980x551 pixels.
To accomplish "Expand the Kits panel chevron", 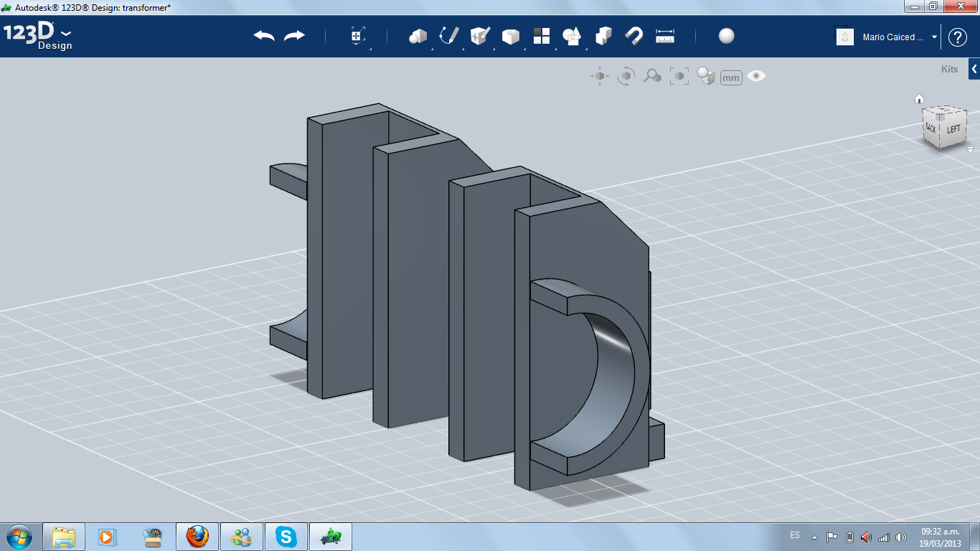I will 974,69.
